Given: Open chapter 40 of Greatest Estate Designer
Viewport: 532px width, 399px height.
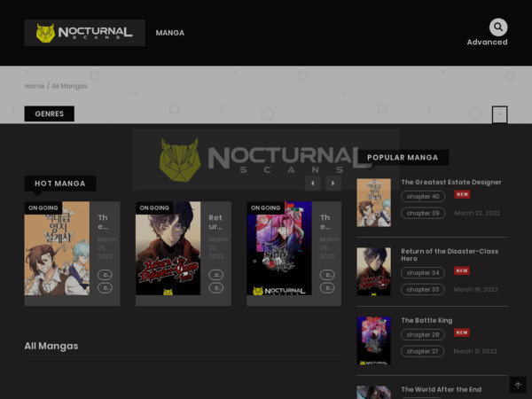Looking at the screenshot, I should pyautogui.click(x=423, y=197).
